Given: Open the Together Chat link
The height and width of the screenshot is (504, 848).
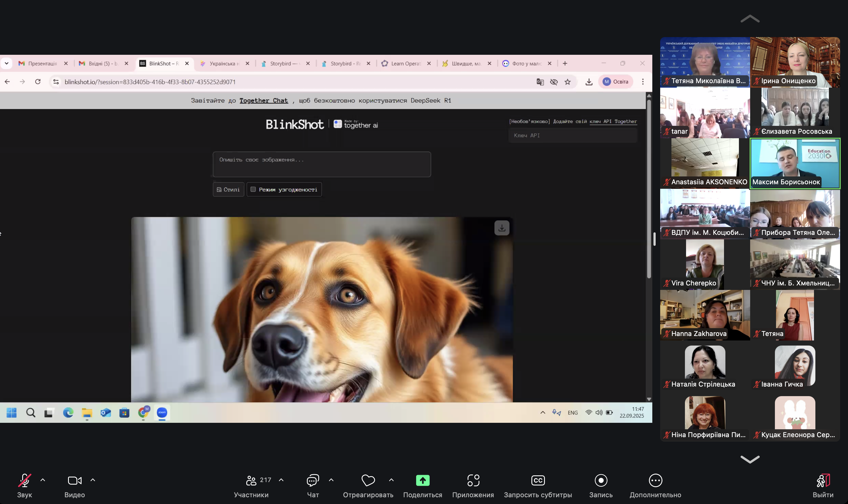Looking at the screenshot, I should click(263, 101).
